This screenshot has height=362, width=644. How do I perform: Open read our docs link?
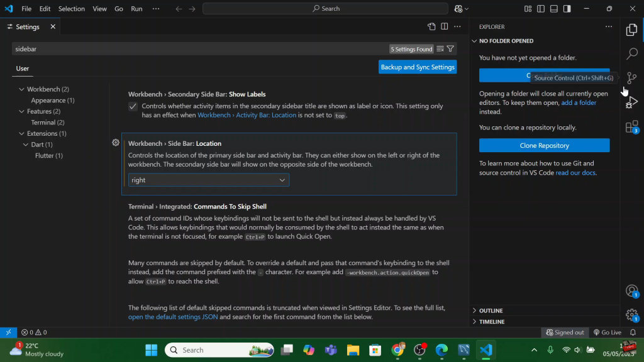(x=575, y=173)
